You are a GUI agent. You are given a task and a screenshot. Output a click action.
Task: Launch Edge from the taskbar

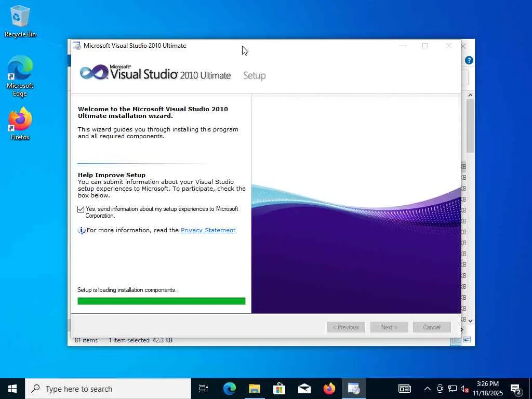(x=229, y=389)
